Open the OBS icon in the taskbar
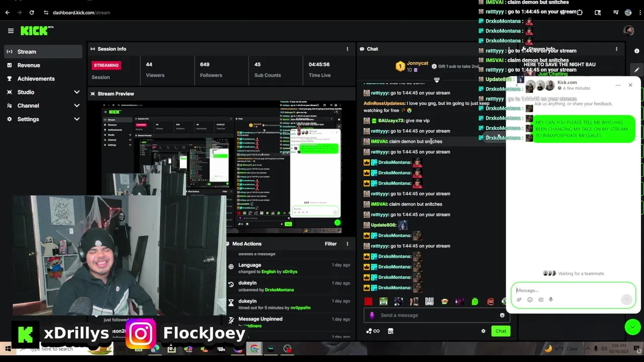644x362 pixels. pyautogui.click(x=287, y=348)
